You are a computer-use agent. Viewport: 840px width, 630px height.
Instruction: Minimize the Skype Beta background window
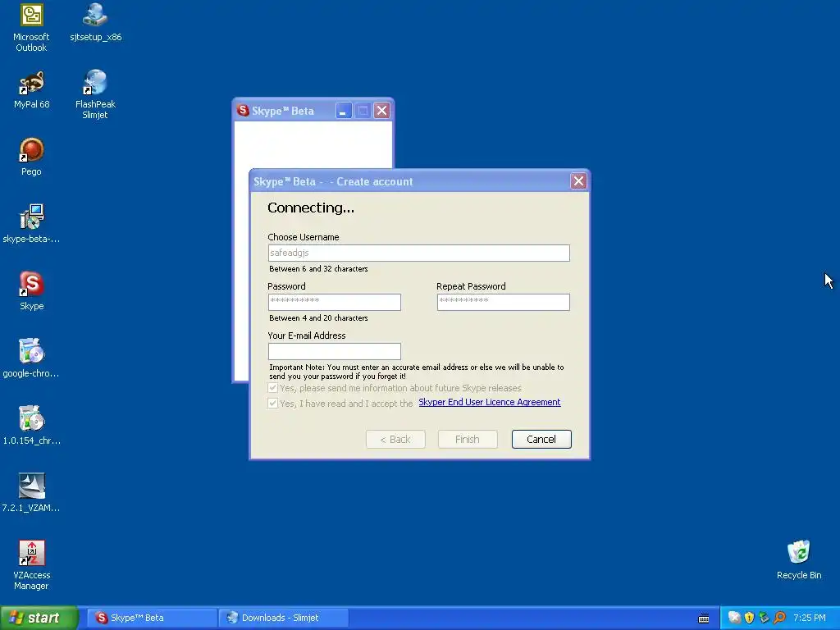344,111
